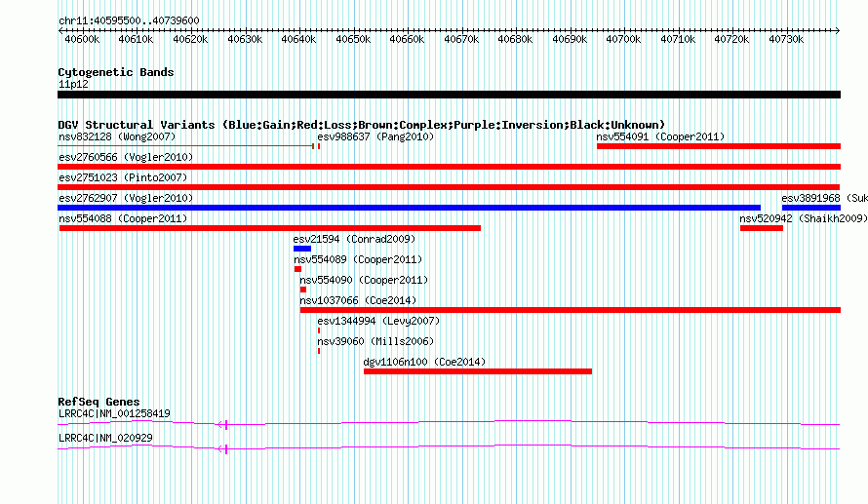This screenshot has height=504, width=868.
Task: Click the nsv39060 (Mills2006) label
Action: click(x=375, y=341)
